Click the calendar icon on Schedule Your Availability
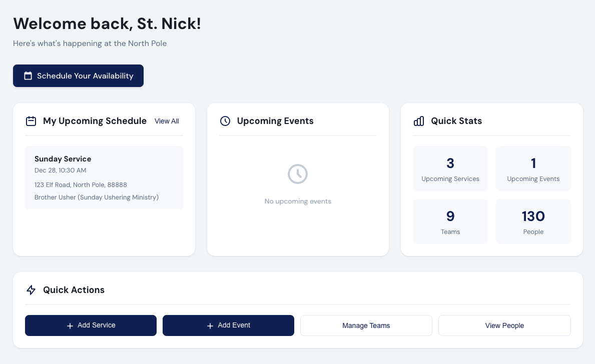The width and height of the screenshot is (595, 364). [x=28, y=75]
